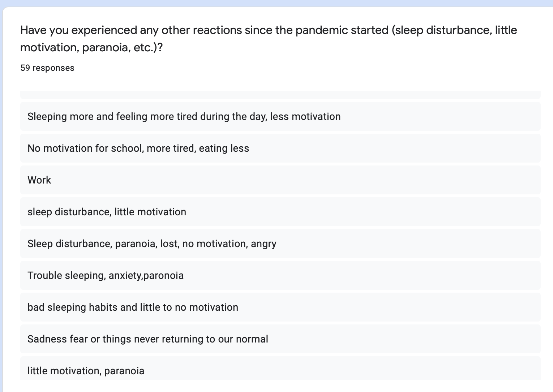553x392 pixels.
Task: Select the 'No motivation for school' response
Action: point(280,148)
